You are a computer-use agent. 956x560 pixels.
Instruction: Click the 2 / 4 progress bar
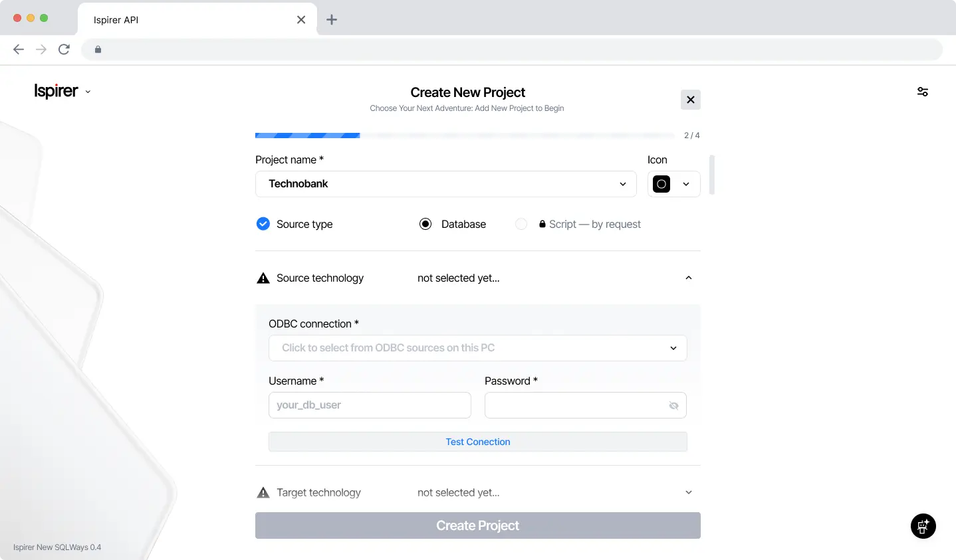(465, 136)
